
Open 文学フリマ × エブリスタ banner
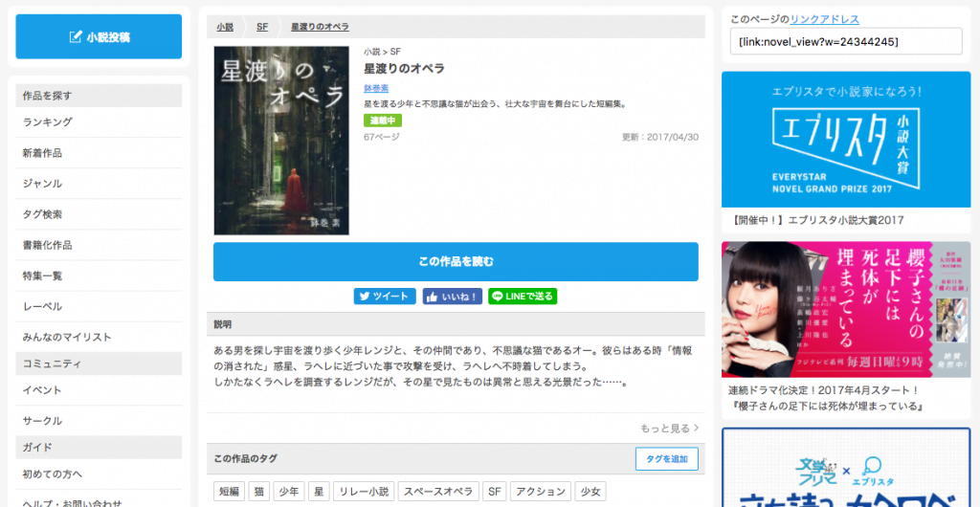(846, 468)
